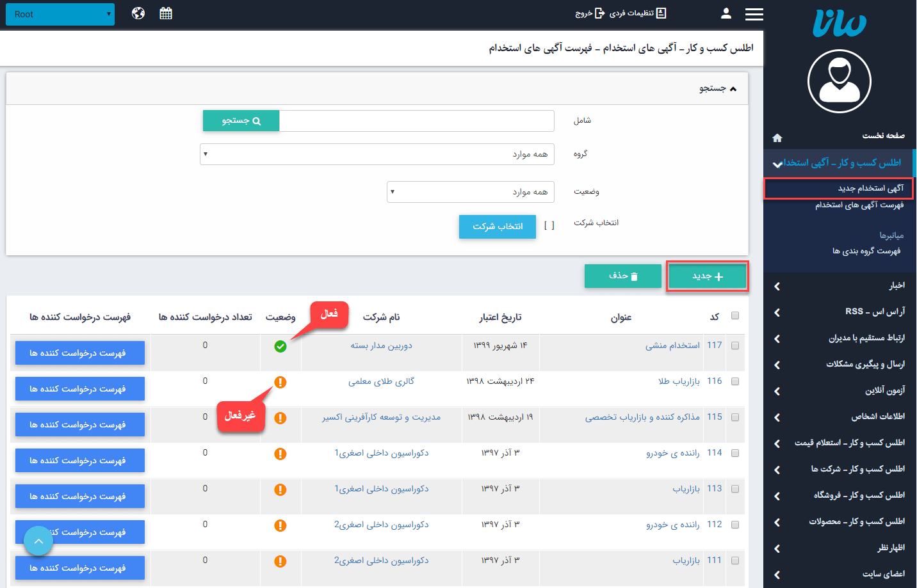
Task: Check the checkbox for row 114
Action: [735, 452]
